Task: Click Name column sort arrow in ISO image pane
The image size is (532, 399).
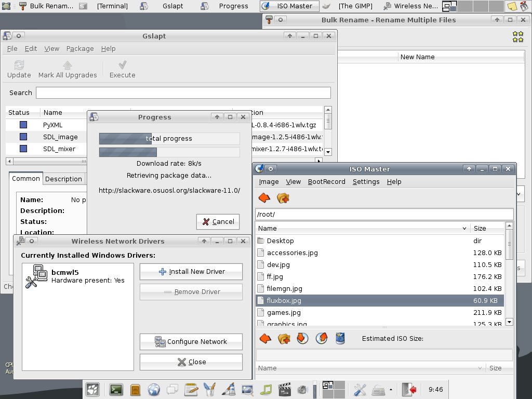Action: 480,368
